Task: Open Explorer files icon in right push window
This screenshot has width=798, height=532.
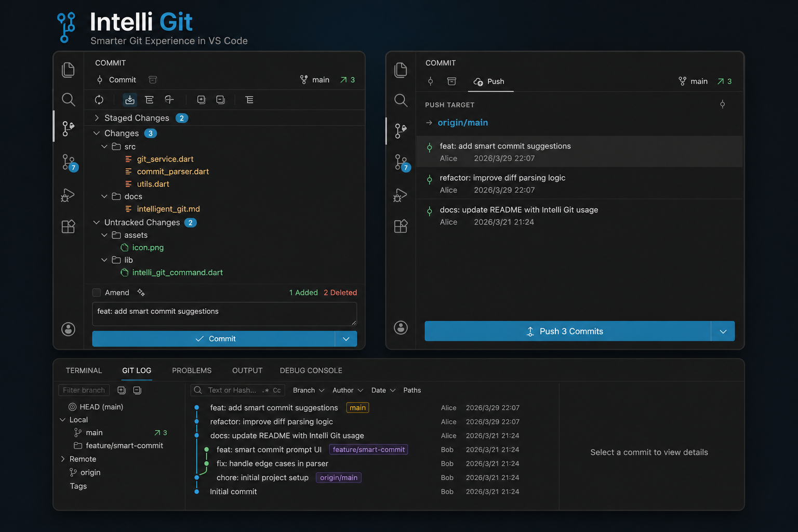Action: pos(401,70)
